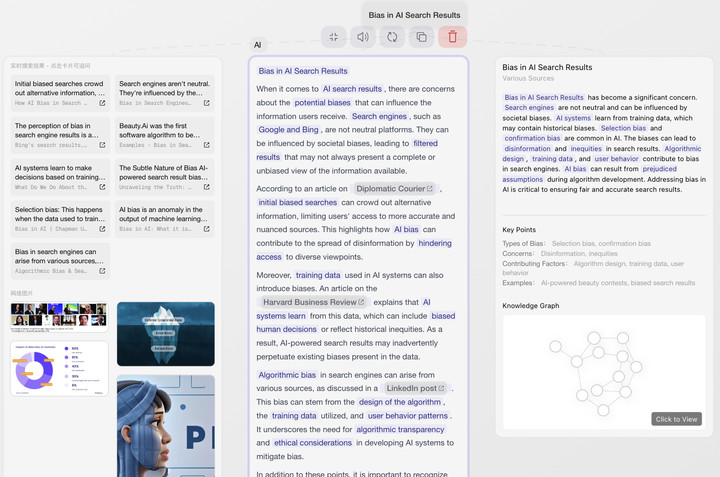Delete the card with the red trash icon
This screenshot has height=477, width=720.
point(452,37)
